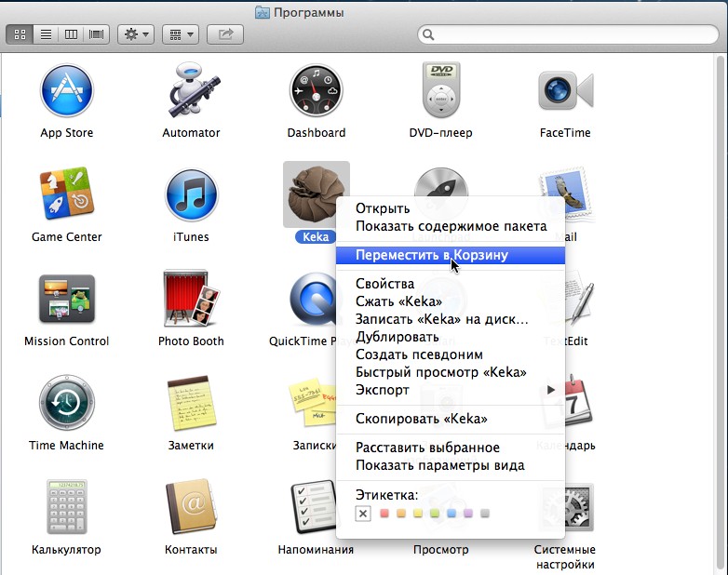The height and width of the screenshot is (575, 728).
Task: Choose Дублировать from context menu
Action: pyautogui.click(x=451, y=337)
